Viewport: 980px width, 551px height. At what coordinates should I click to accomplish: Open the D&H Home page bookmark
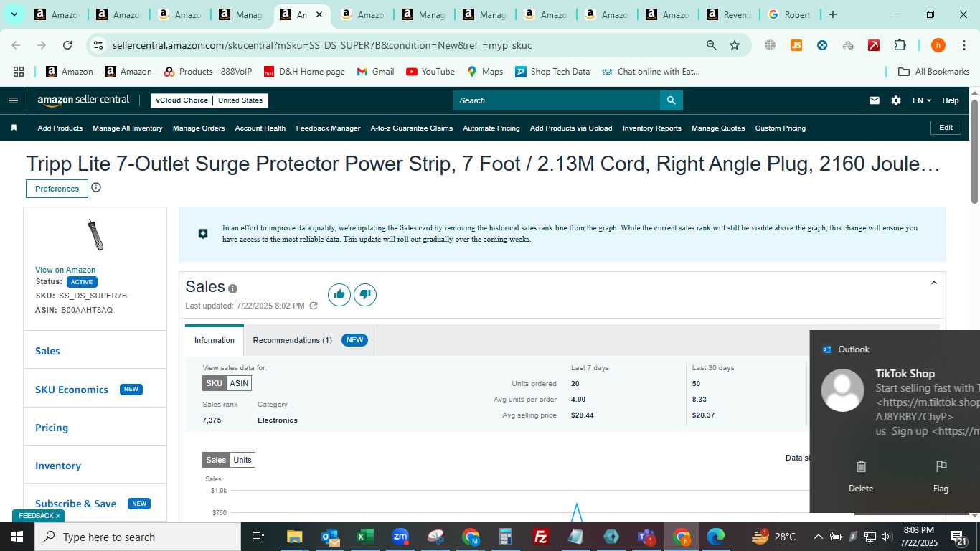click(304, 72)
